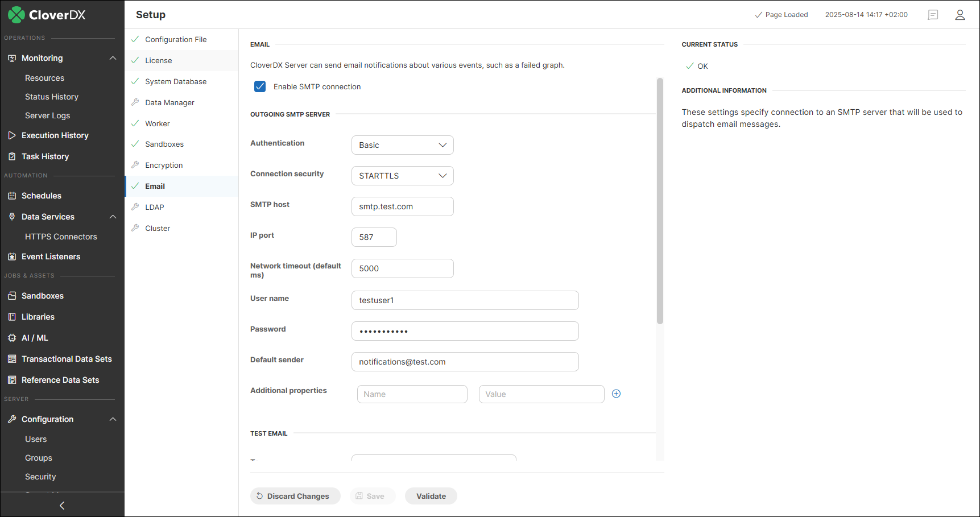Open the feedback message icon in the header

tap(932, 15)
